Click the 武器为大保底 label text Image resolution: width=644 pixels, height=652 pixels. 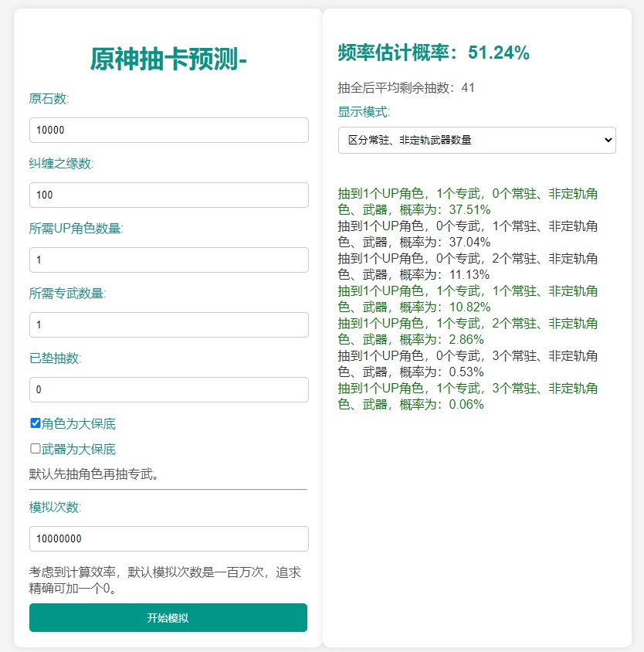click(79, 450)
